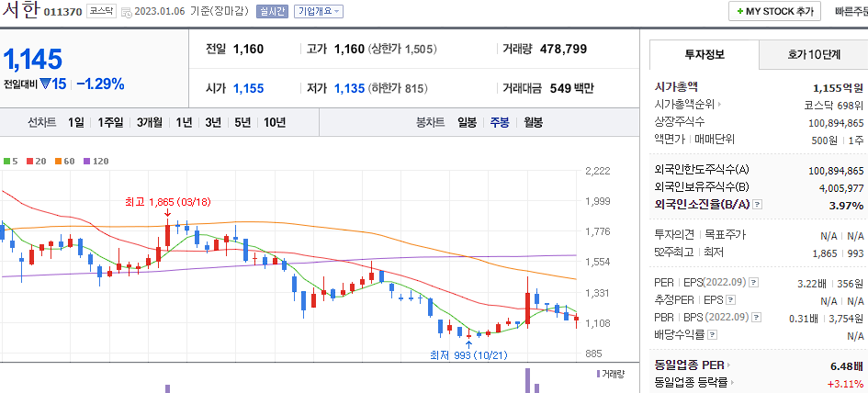Click the 시가총액순위 link
Viewport: 868px width, 393px height.
(x=684, y=104)
